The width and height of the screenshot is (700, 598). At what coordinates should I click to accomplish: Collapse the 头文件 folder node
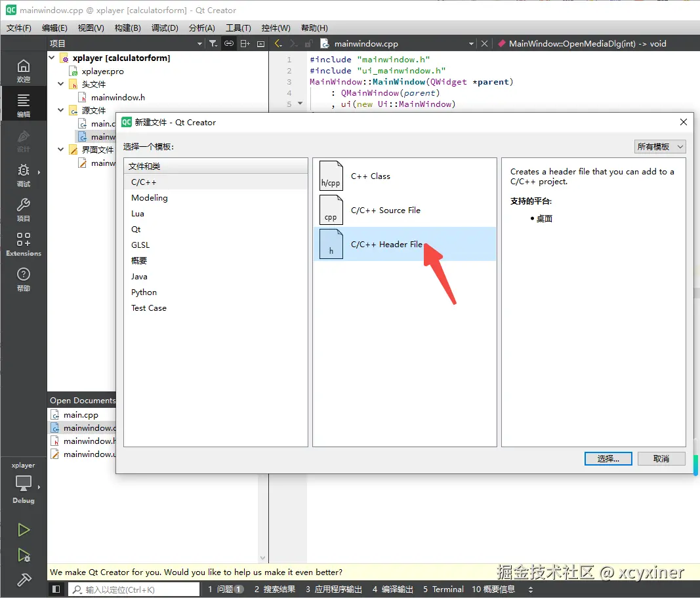coord(61,84)
